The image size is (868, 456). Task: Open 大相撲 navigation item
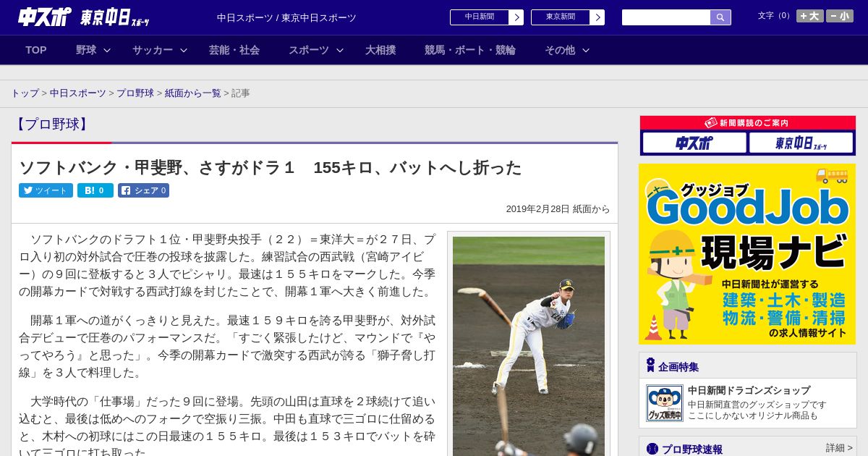point(380,50)
